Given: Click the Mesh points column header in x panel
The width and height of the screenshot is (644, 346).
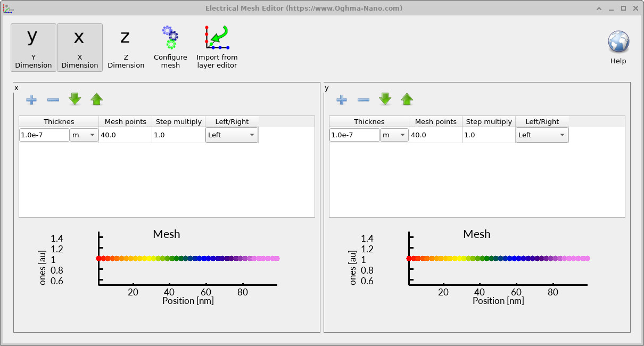Looking at the screenshot, I should (125, 121).
